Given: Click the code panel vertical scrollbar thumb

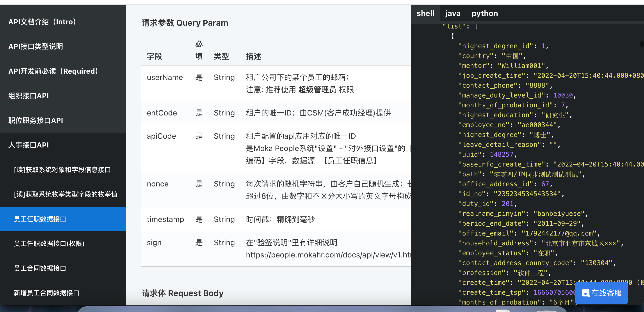Looking at the screenshot, I should 642,44.
